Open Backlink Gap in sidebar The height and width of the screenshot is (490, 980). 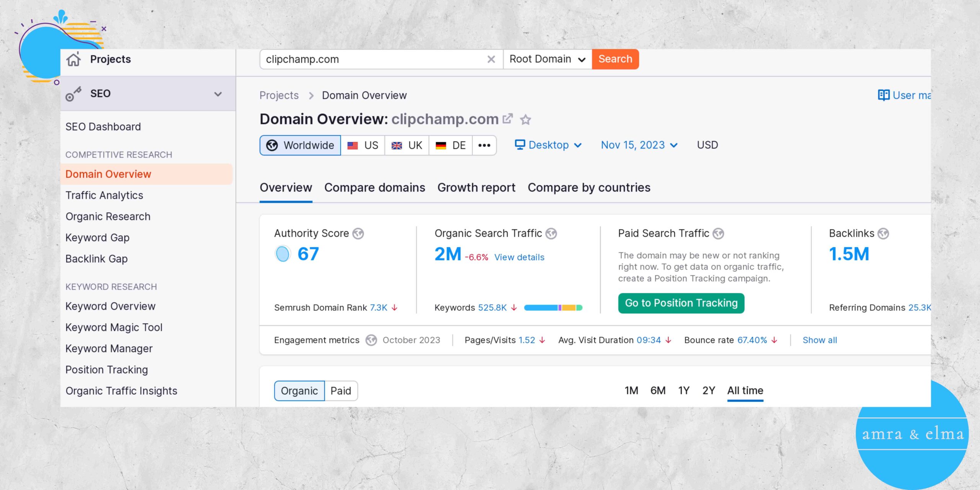click(96, 259)
